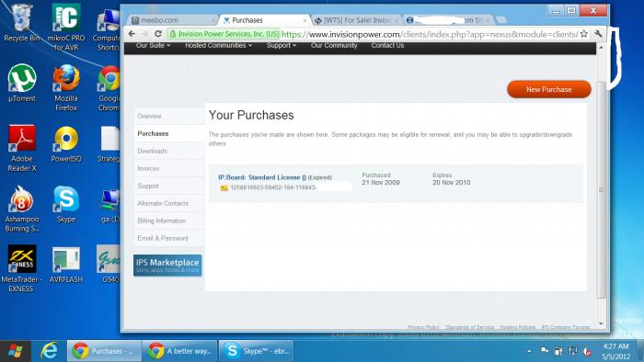Click the Chrome back arrow button

point(132,34)
